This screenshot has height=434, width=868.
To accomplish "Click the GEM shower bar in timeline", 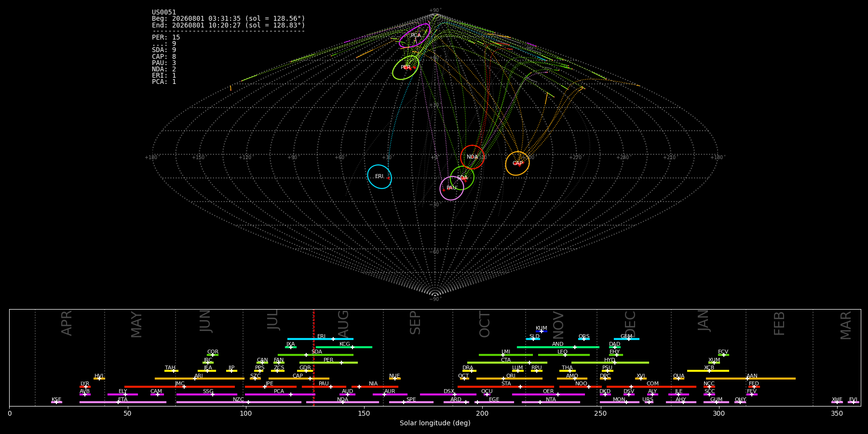I will coord(626,339).
